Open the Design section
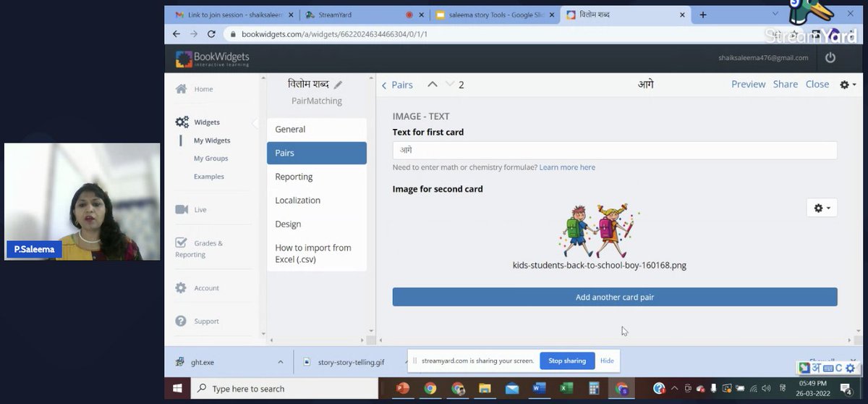Viewport: 868px width, 404px height. [317, 224]
